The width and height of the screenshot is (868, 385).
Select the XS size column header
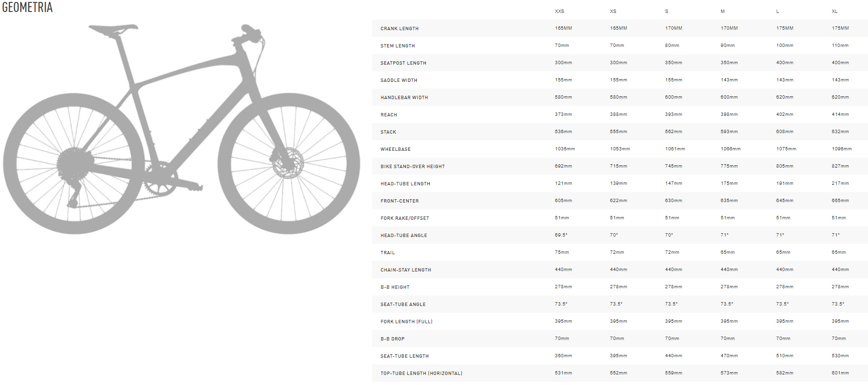(x=613, y=11)
